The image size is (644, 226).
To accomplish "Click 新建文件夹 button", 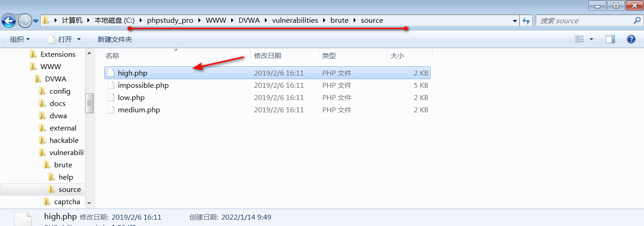I will (115, 40).
